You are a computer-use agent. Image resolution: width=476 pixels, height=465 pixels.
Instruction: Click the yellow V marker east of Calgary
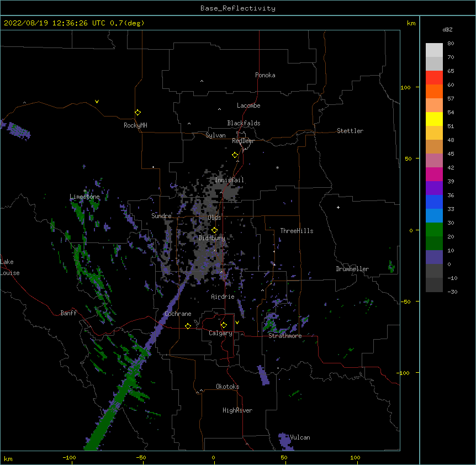(237, 323)
